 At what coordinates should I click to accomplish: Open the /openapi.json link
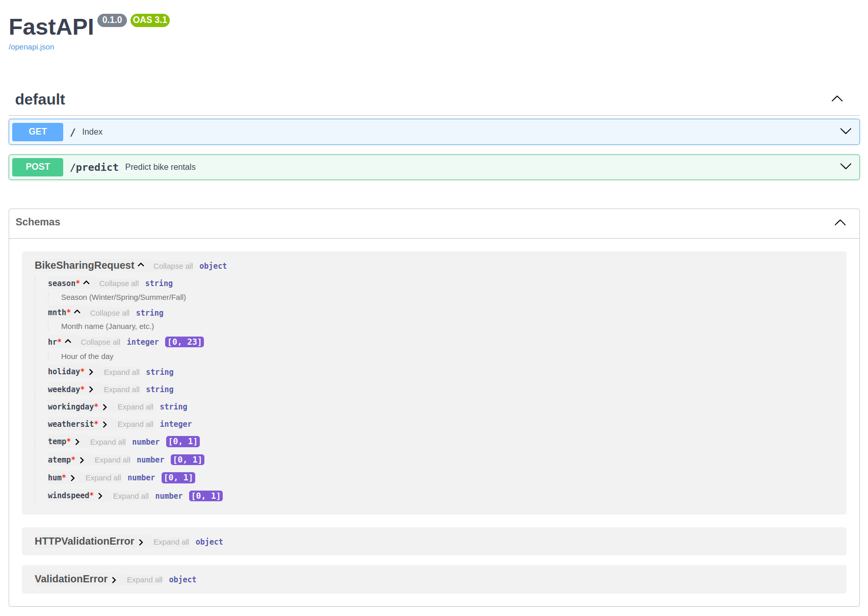pyautogui.click(x=32, y=47)
